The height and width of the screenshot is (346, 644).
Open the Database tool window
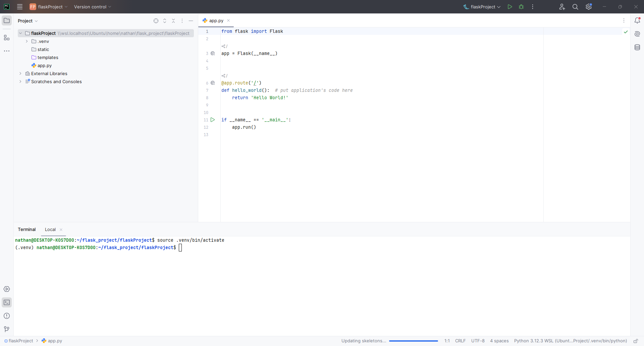pos(637,47)
